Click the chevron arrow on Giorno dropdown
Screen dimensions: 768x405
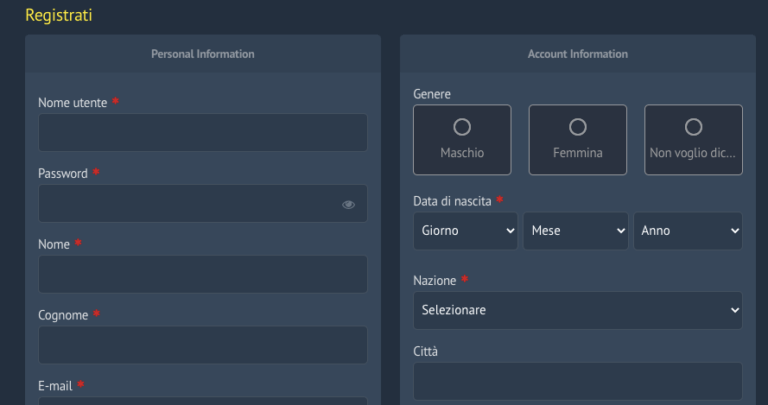coord(510,231)
